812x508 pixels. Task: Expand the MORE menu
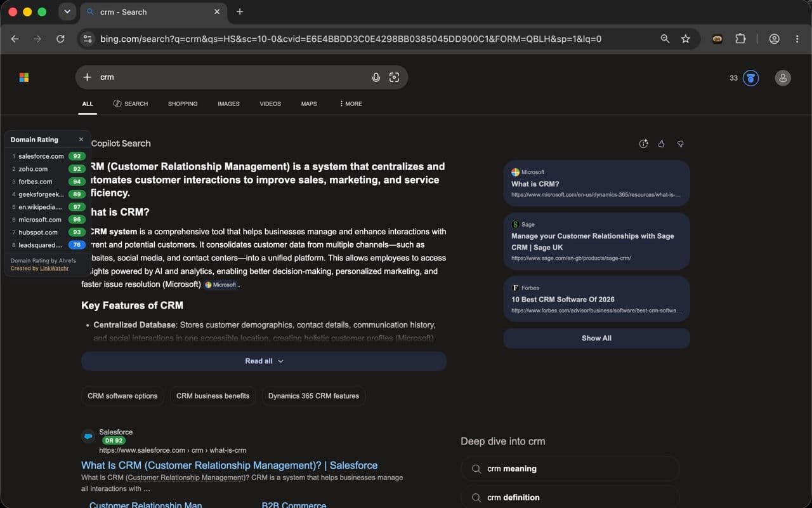(351, 104)
